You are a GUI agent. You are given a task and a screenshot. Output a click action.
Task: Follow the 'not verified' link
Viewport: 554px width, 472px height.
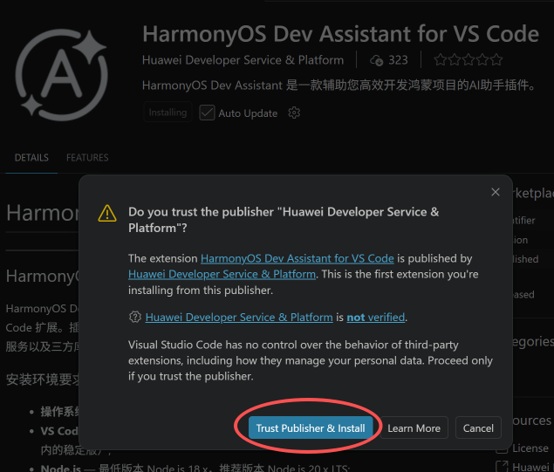(376, 317)
